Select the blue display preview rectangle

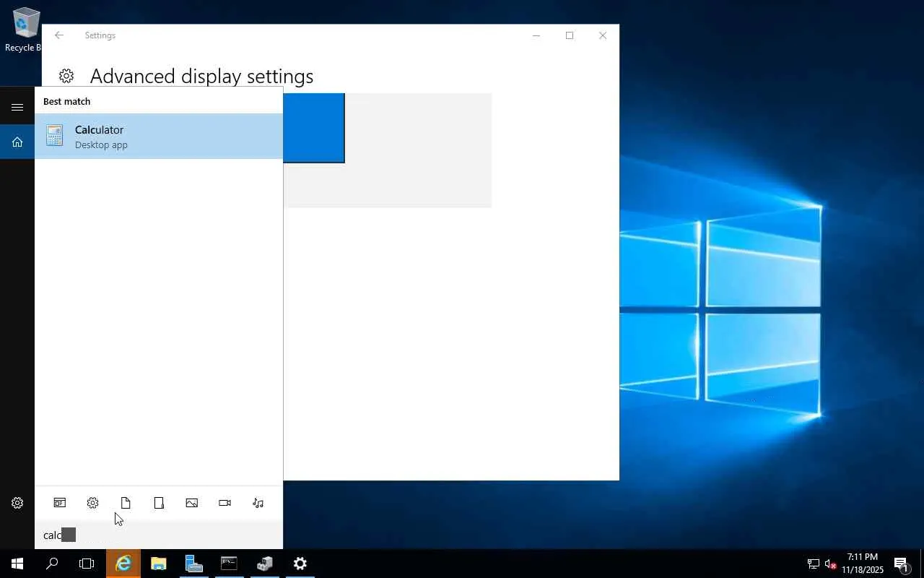pos(314,128)
